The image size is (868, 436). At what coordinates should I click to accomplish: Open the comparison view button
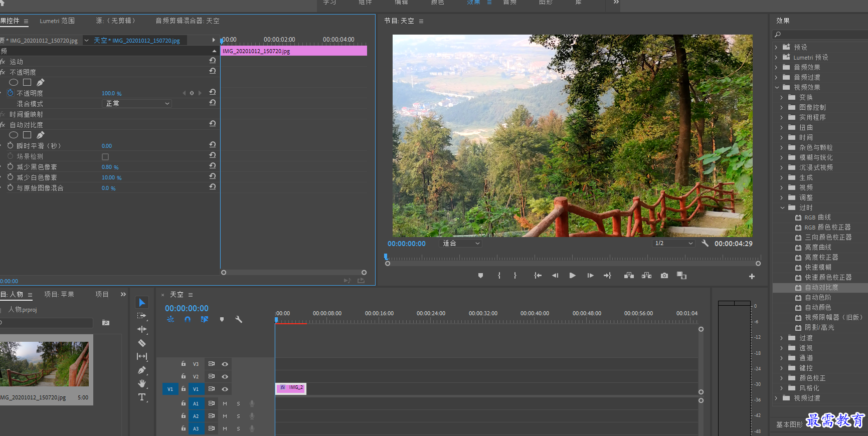coord(681,276)
